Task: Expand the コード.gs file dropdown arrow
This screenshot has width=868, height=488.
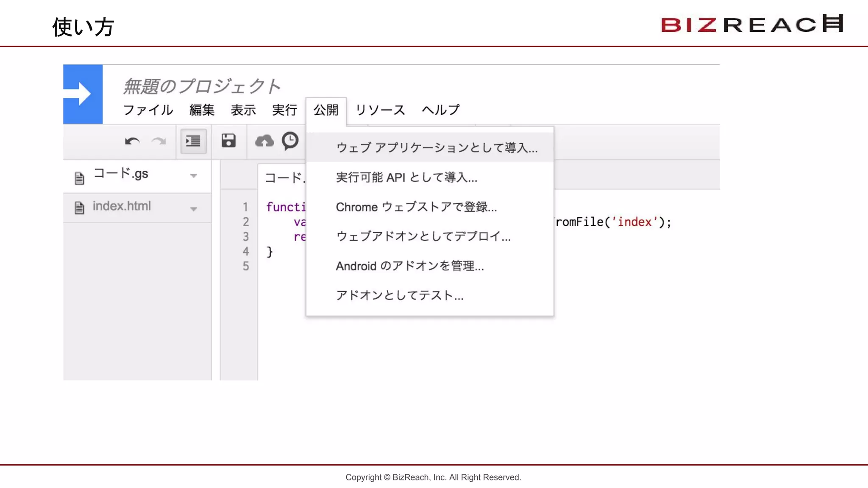Action: [194, 176]
